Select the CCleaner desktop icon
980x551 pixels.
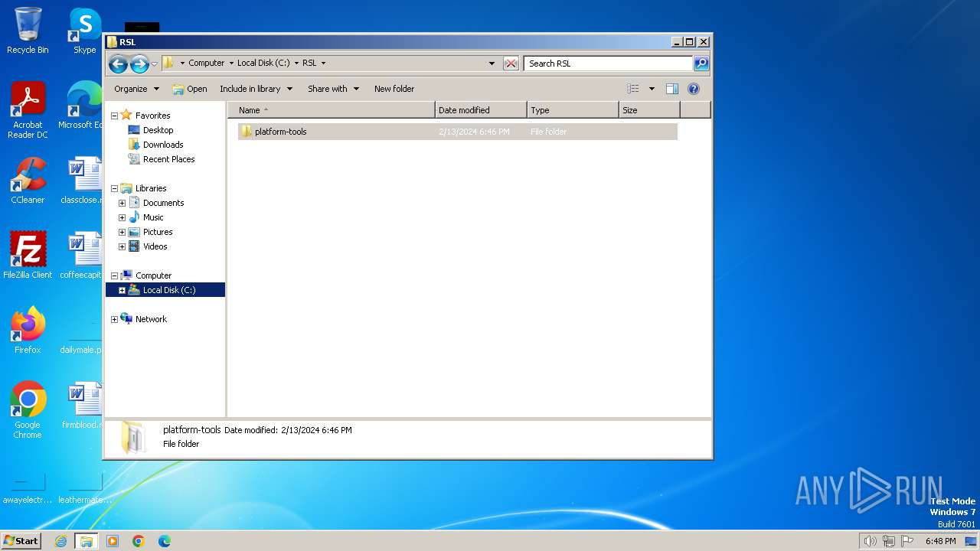(28, 181)
